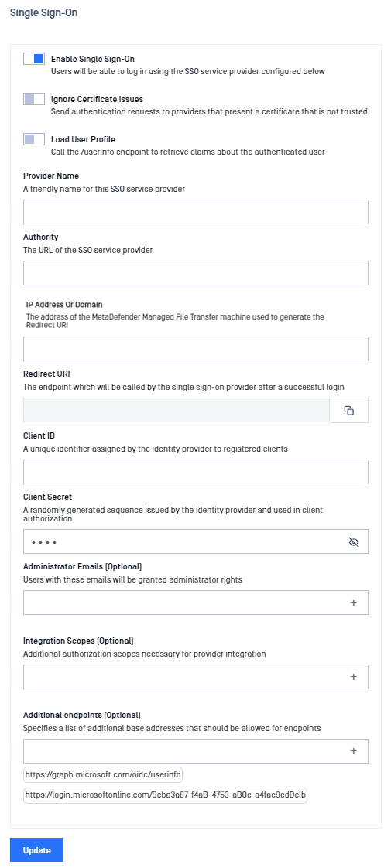Focus the Administrator Emails input box
This screenshot has height=868, width=391.
[184, 603]
